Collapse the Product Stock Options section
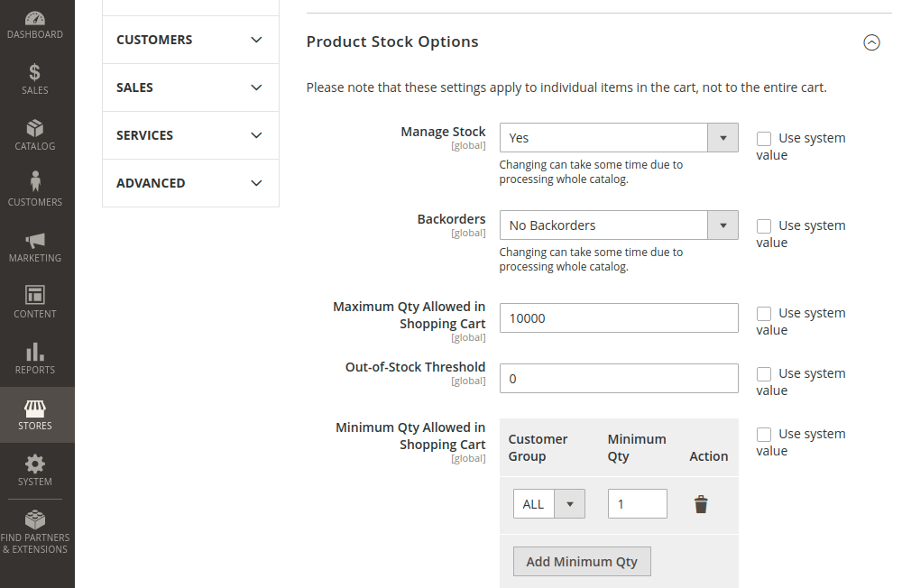Image resolution: width=902 pixels, height=588 pixels. [871, 42]
